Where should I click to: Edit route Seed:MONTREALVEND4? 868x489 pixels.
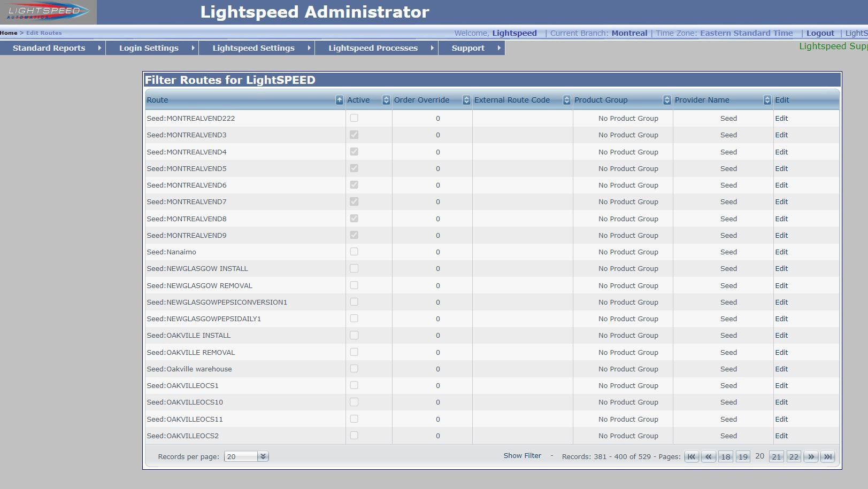pyautogui.click(x=781, y=152)
